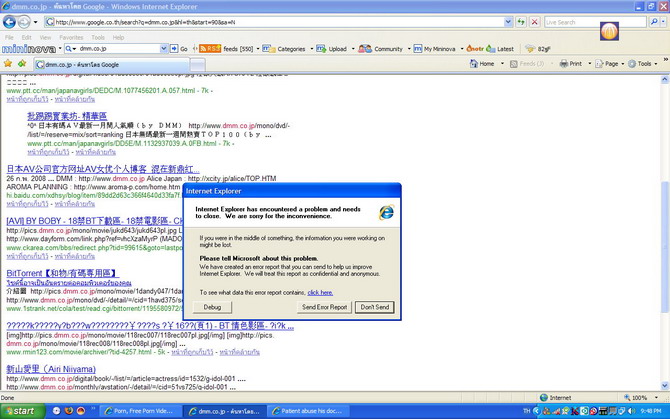The image size is (670, 419).
Task: Click the Community people icon
Action: tap(365, 49)
